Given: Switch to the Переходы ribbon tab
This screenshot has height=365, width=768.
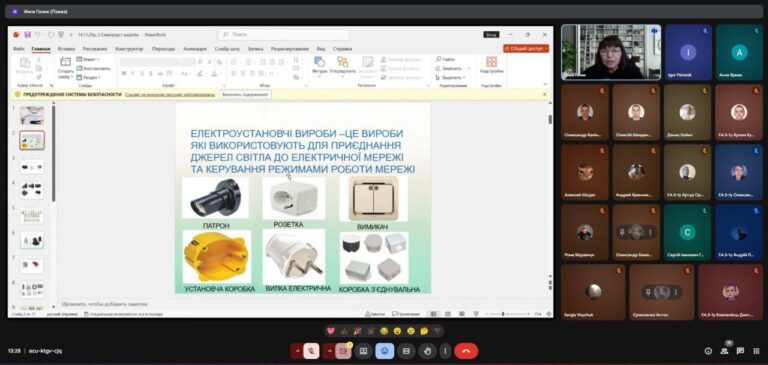Looking at the screenshot, I should click(x=163, y=49).
